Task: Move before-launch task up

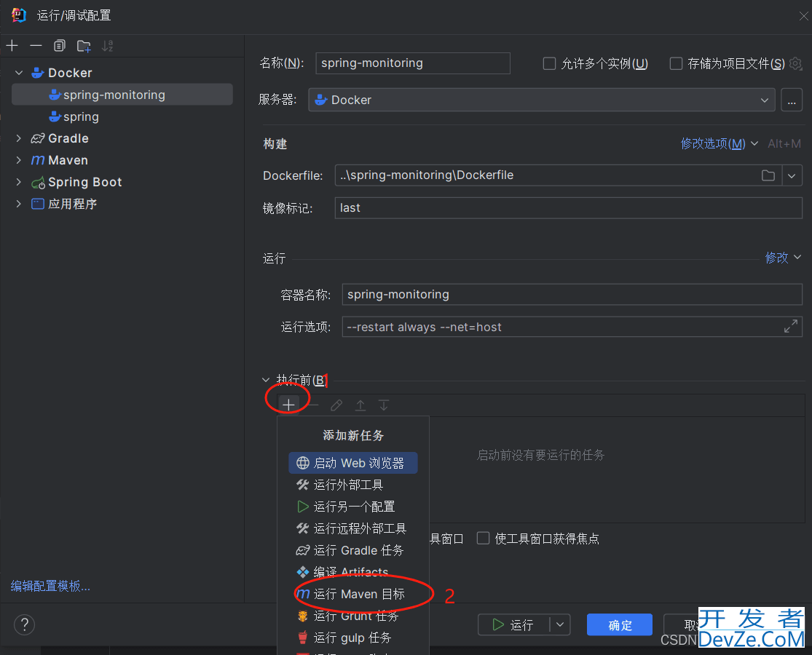Action: [360, 405]
